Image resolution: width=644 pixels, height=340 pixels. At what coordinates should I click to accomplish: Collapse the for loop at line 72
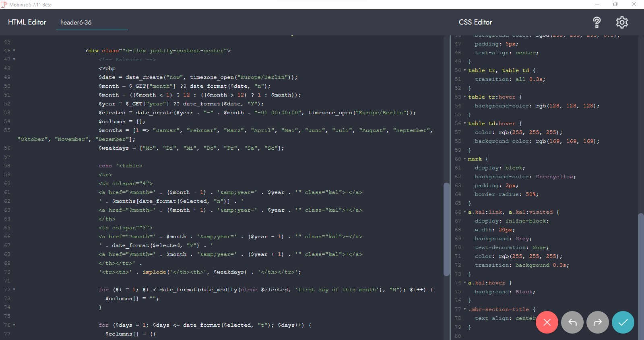(x=14, y=290)
